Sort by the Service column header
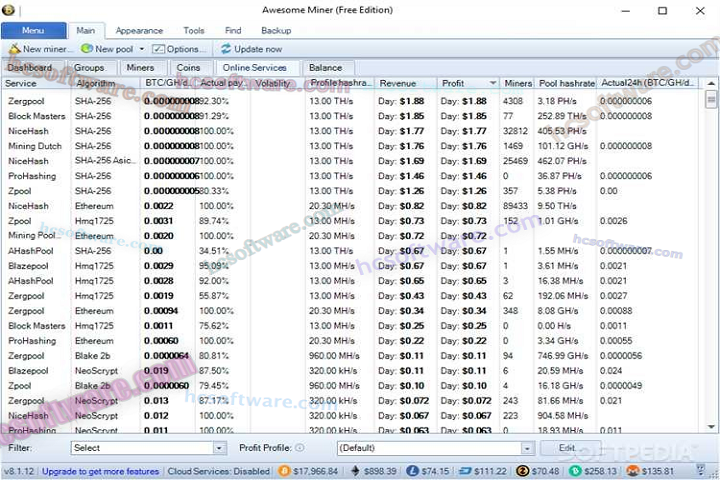This screenshot has width=720, height=480. [35, 83]
